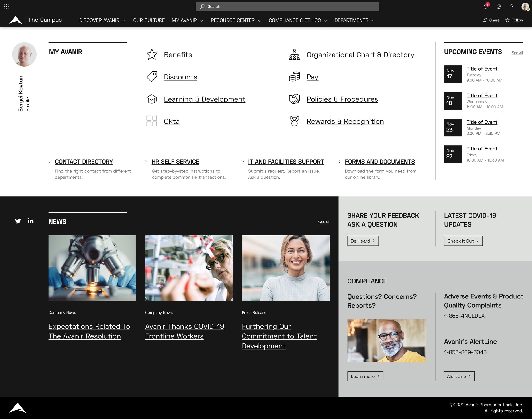This screenshot has height=419, width=532.
Task: Open the Our Culture nav item
Action: [x=149, y=20]
